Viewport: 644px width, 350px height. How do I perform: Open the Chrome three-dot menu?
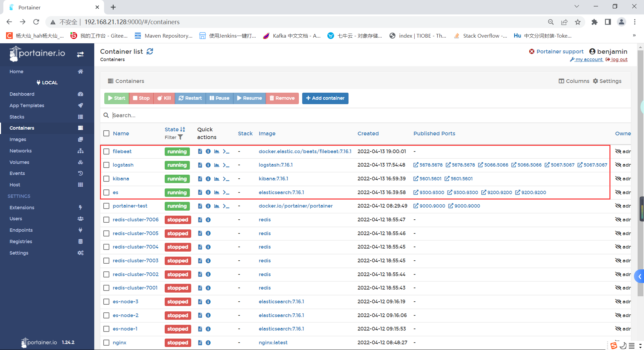tap(635, 22)
